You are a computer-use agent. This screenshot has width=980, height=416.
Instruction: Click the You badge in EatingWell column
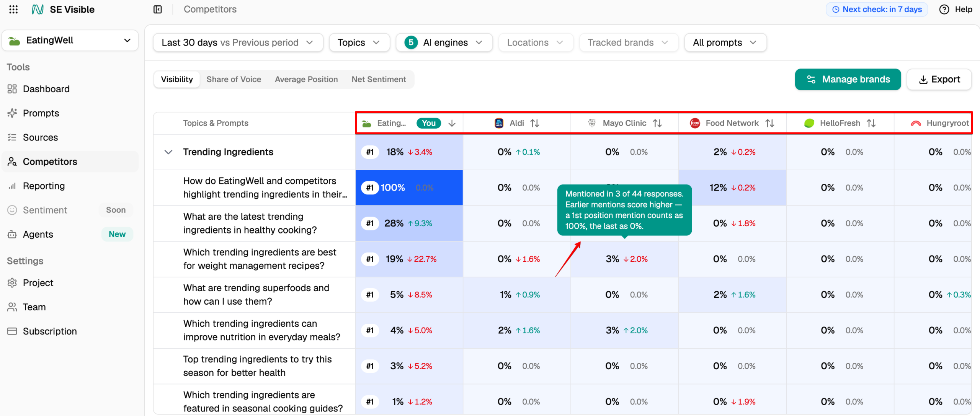click(428, 123)
